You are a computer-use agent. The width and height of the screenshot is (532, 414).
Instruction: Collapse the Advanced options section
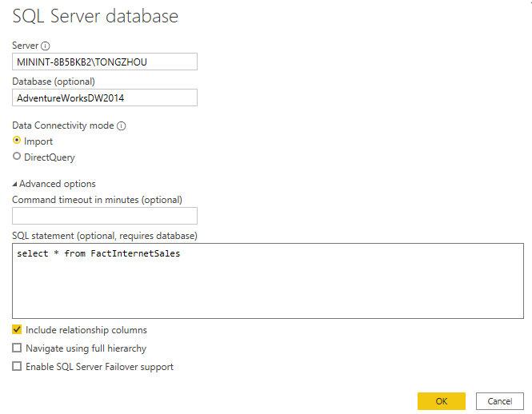tap(14, 184)
